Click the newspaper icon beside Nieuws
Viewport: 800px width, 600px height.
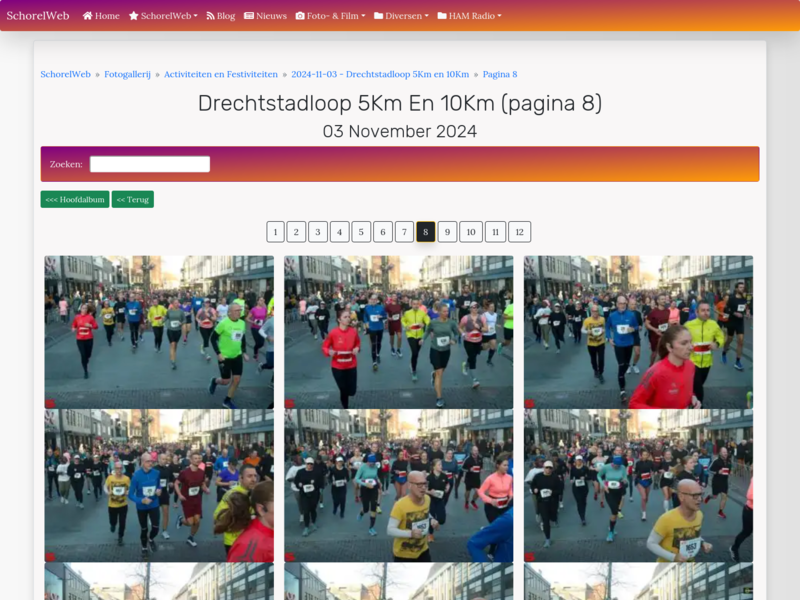coord(248,16)
